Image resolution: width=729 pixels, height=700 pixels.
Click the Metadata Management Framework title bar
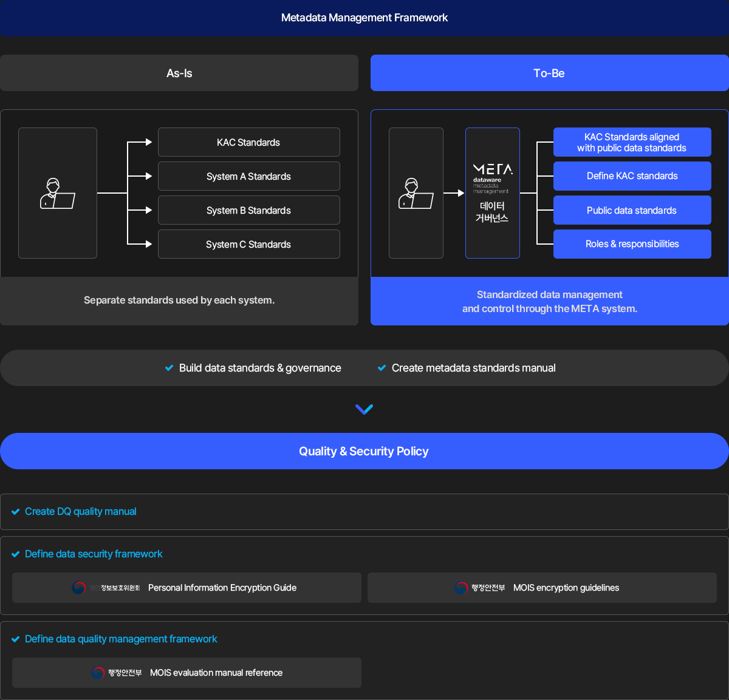(x=364, y=18)
